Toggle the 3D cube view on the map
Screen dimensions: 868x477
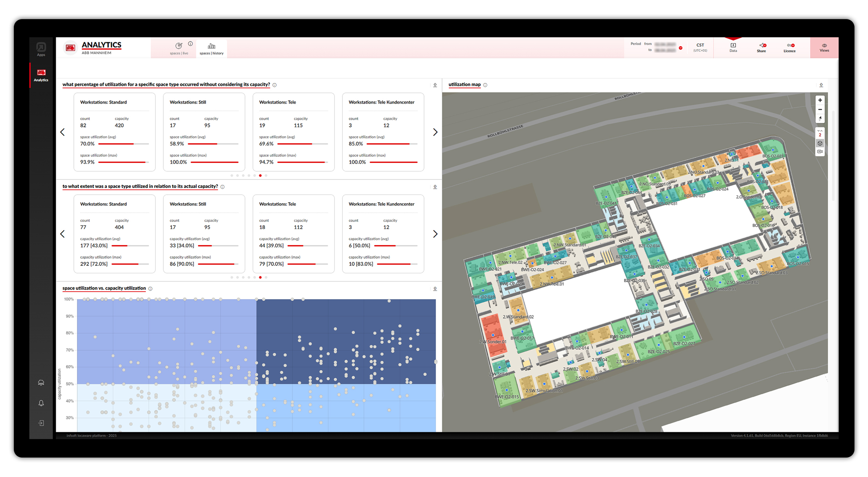pos(820,143)
